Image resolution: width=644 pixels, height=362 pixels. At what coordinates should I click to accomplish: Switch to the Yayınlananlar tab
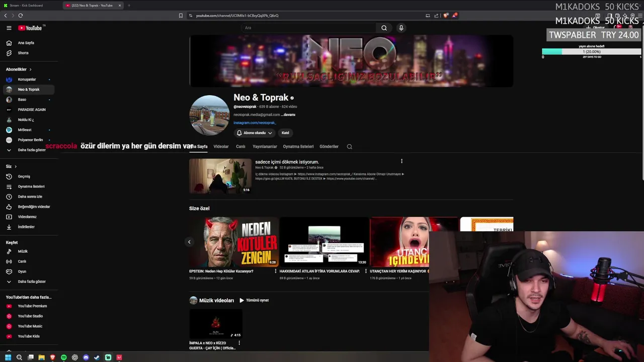coord(265,147)
